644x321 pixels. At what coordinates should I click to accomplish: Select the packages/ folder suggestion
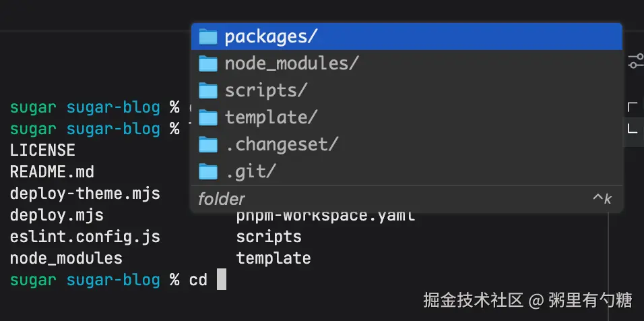click(x=271, y=36)
